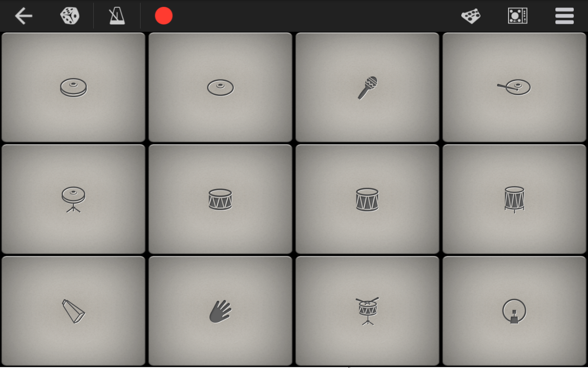Hit the single crash cymbal pad

point(220,87)
